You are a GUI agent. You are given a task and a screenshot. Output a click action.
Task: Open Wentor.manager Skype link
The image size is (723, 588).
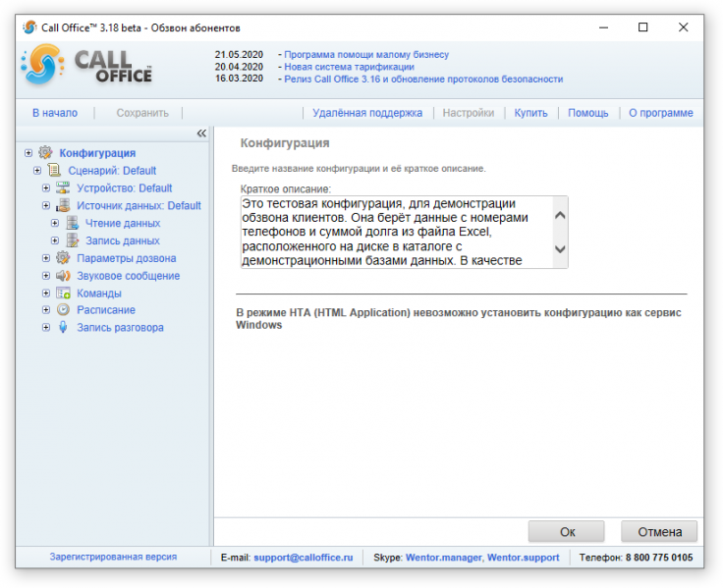pos(444,558)
